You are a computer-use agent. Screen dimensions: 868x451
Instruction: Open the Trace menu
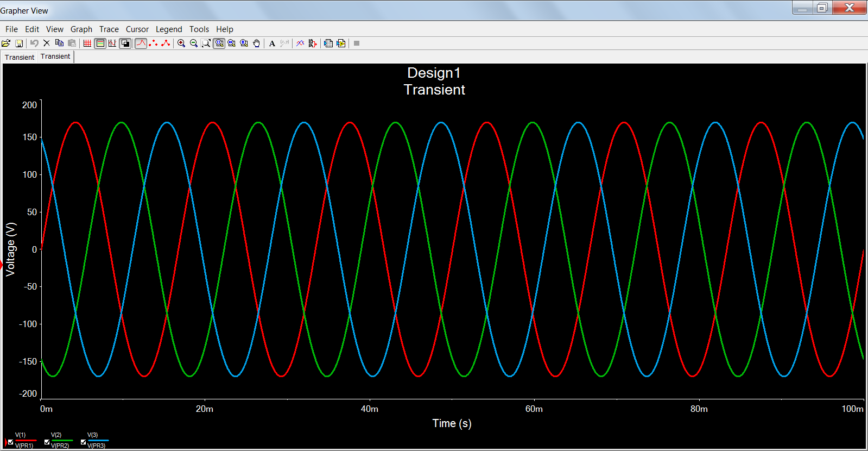coord(109,29)
